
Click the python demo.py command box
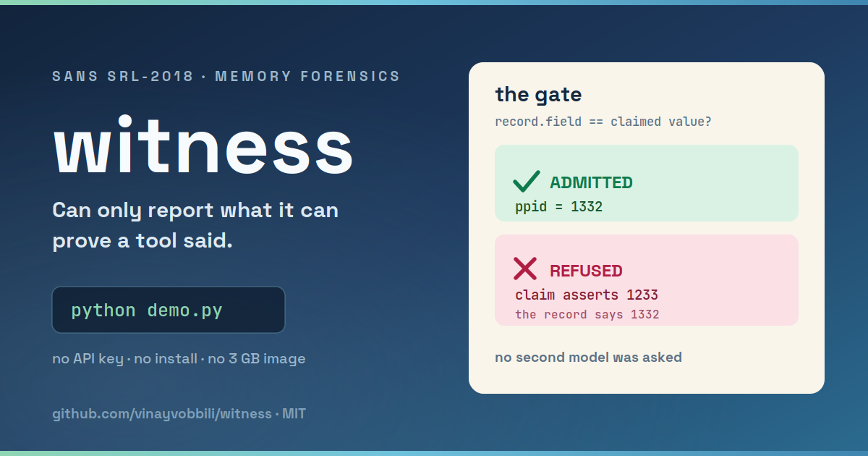pyautogui.click(x=169, y=310)
